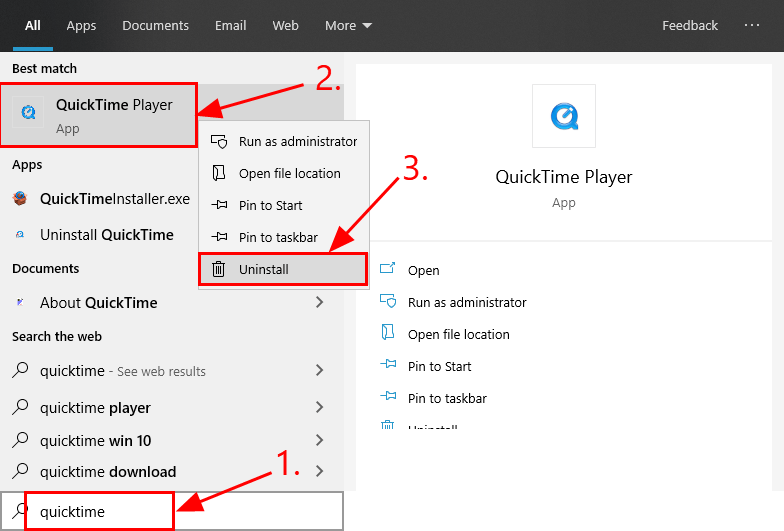Click pin icon beside context menu Pin to taskbar
Screen dimensions: 784x531
(x=219, y=237)
